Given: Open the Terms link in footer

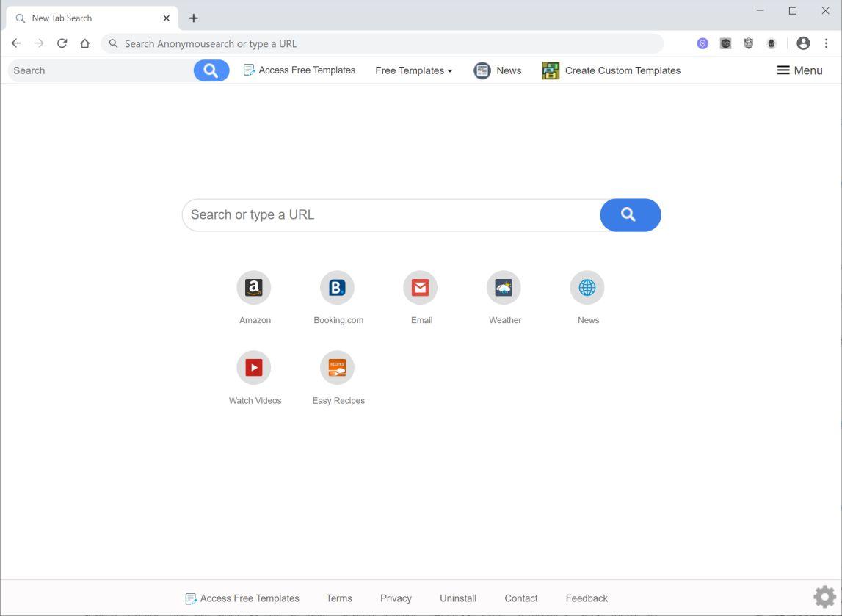Looking at the screenshot, I should point(339,598).
